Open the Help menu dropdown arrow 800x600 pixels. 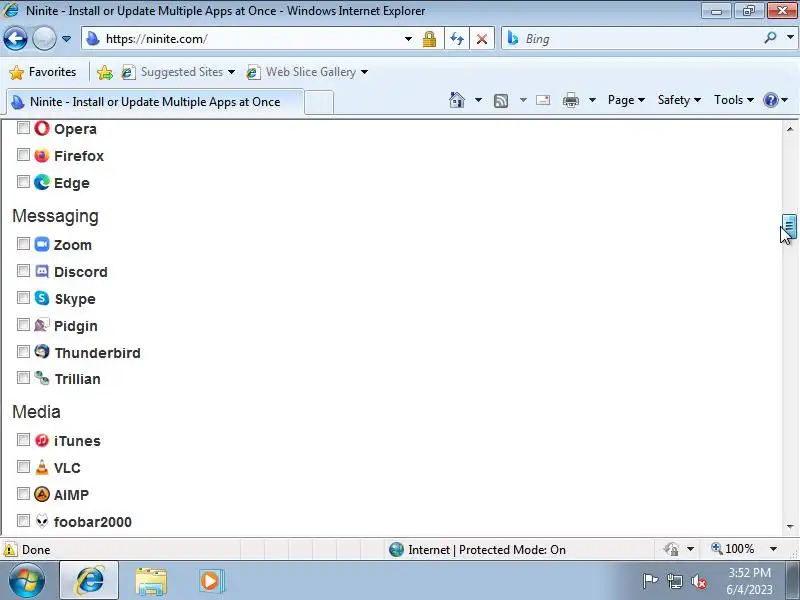click(785, 100)
